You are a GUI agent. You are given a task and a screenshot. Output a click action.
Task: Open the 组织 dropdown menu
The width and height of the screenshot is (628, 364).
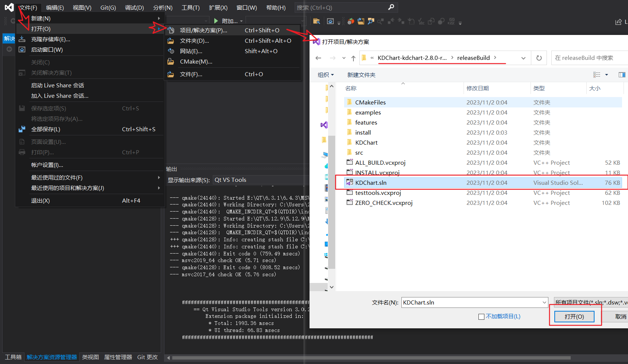click(x=326, y=75)
